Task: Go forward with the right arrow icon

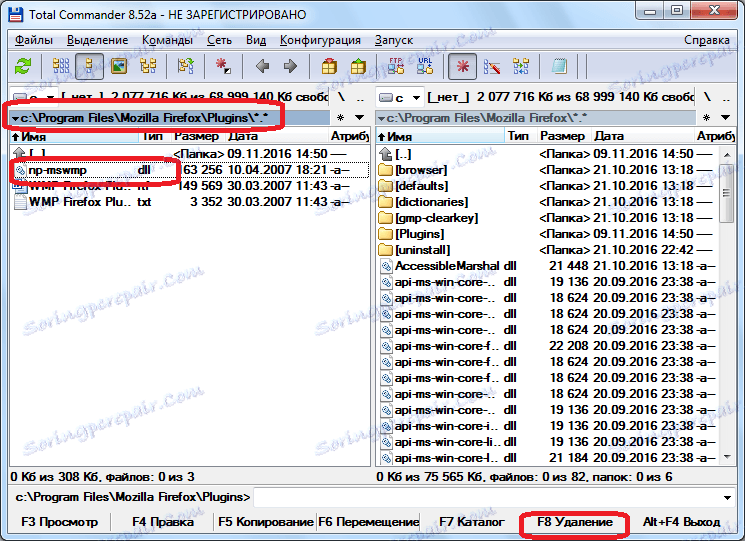Action: coord(290,66)
